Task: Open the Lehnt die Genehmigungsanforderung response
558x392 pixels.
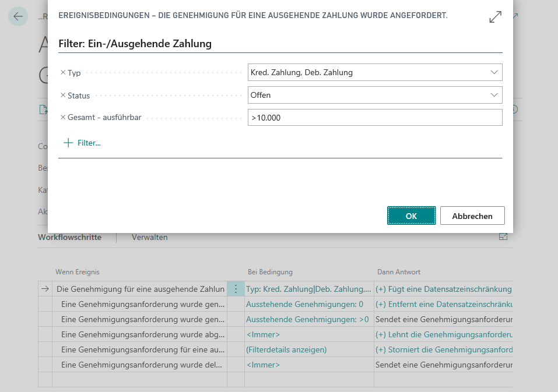Action: (443, 334)
